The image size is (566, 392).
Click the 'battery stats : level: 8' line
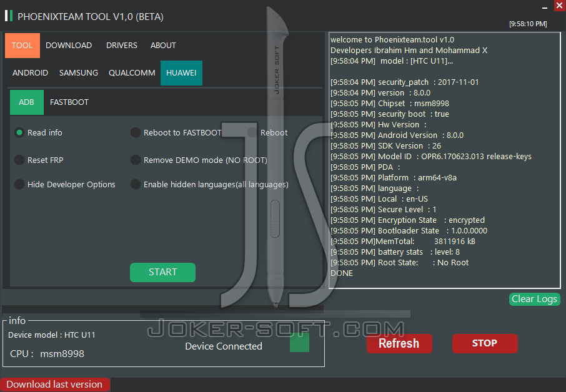395,252
